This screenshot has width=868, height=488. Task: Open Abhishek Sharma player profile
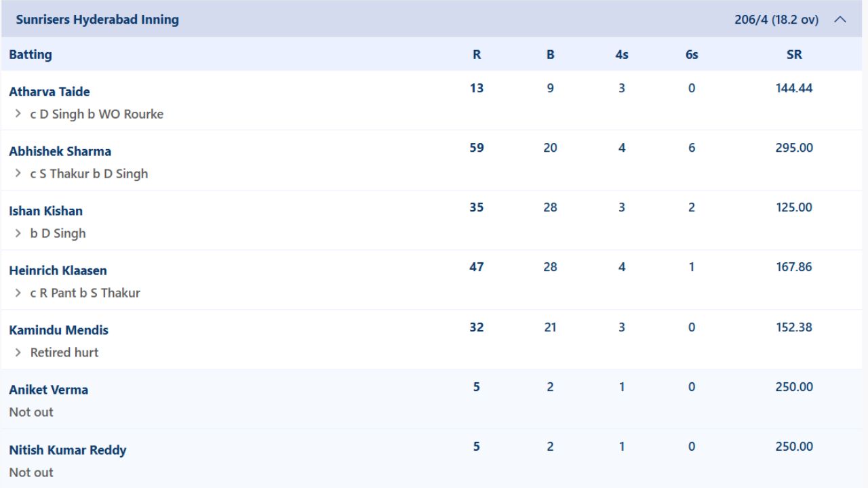click(60, 151)
